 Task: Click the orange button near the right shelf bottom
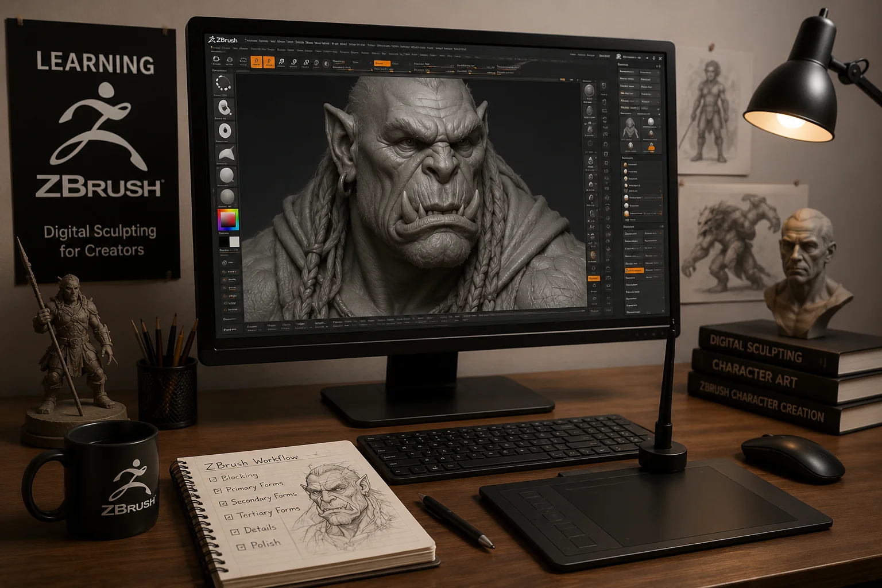[594, 278]
